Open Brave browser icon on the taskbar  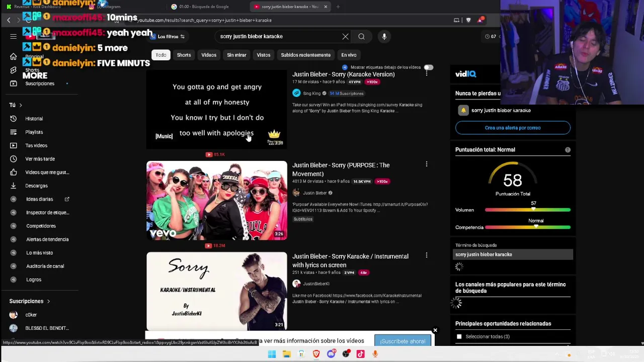coord(316,354)
